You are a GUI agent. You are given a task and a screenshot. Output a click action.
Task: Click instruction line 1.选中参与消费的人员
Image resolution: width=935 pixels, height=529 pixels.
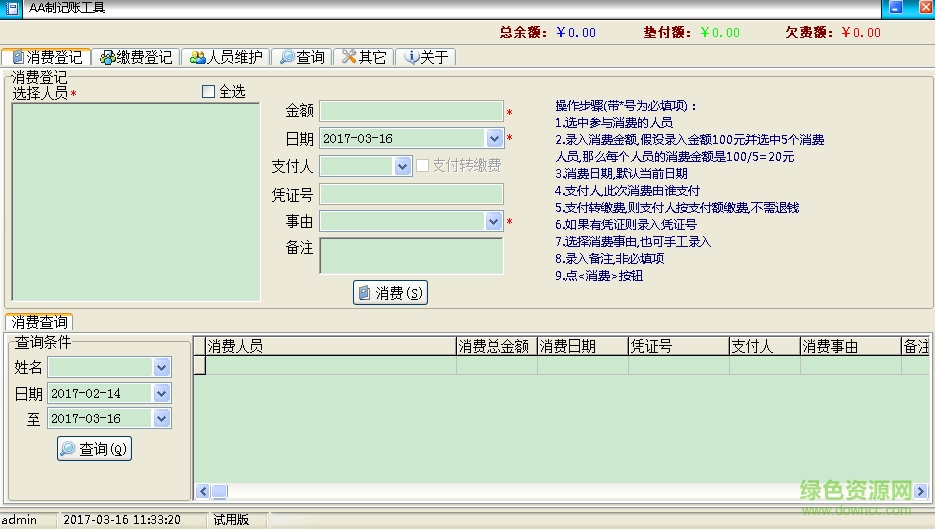point(614,123)
